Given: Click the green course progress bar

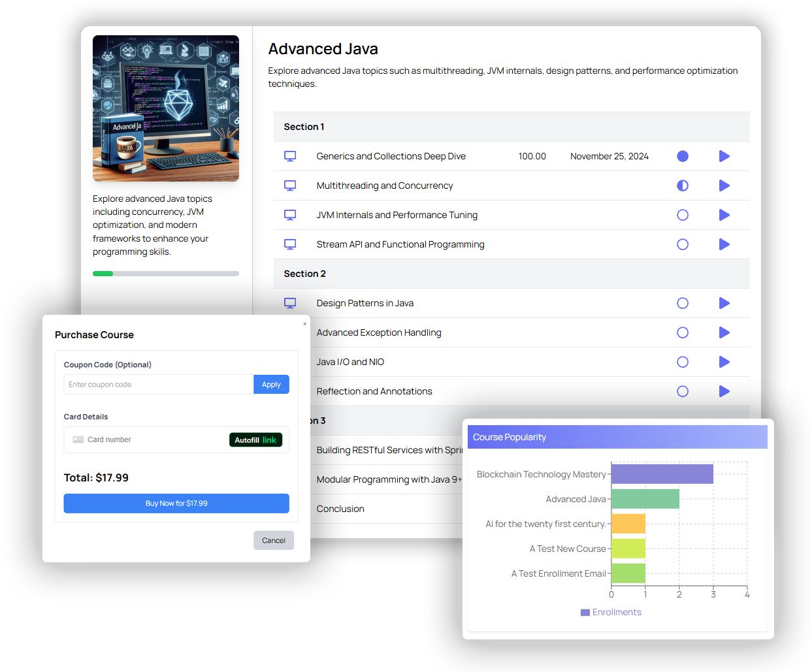Looking at the screenshot, I should [103, 274].
